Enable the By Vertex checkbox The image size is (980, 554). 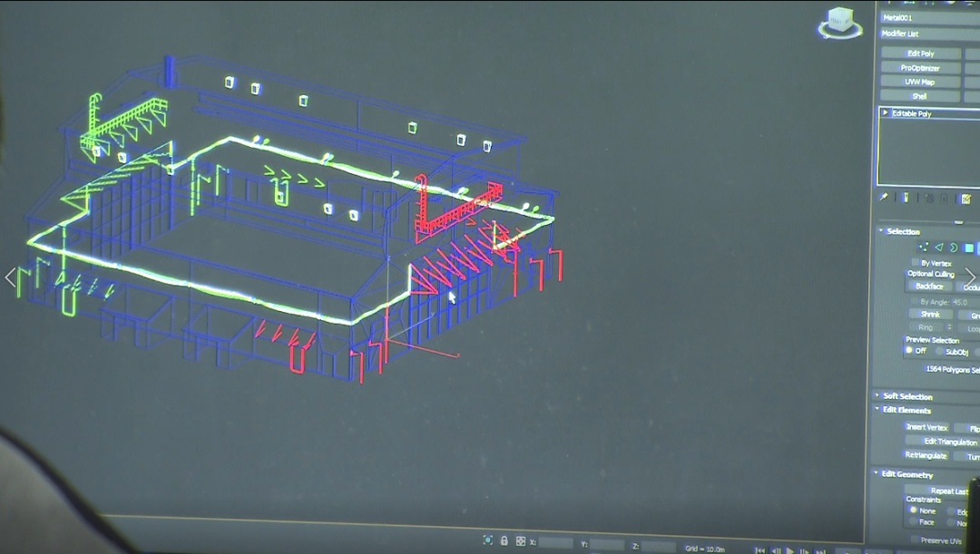[915, 263]
